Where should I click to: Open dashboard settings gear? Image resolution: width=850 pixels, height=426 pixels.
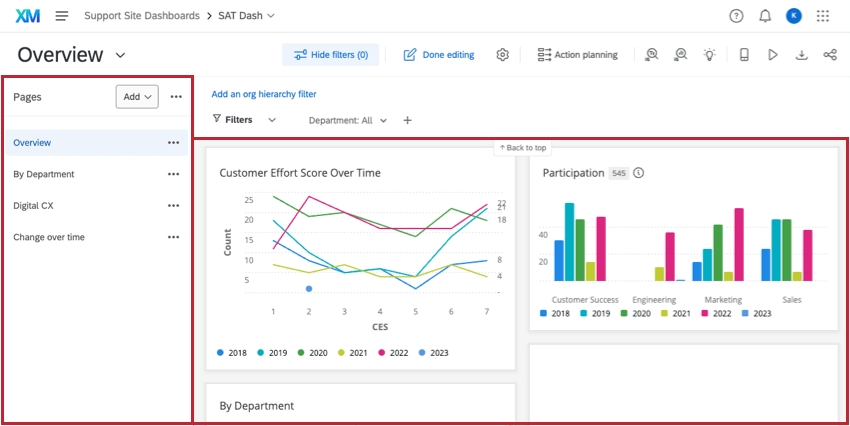click(503, 55)
